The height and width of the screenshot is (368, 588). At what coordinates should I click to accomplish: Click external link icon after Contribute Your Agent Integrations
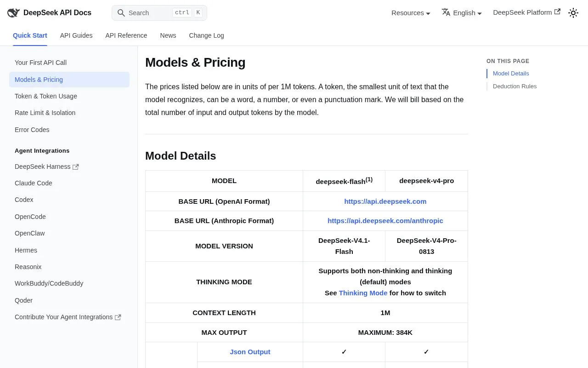click(118, 317)
